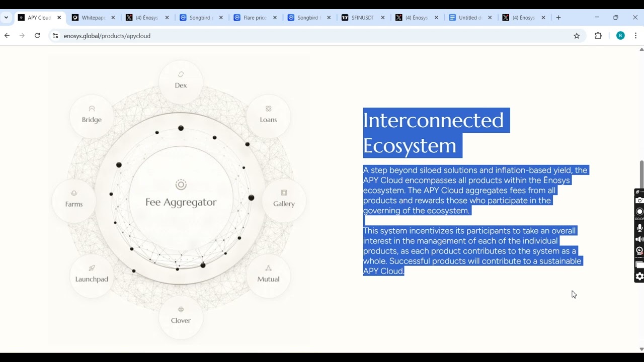Open the Extensions puzzle icon

click(598, 36)
